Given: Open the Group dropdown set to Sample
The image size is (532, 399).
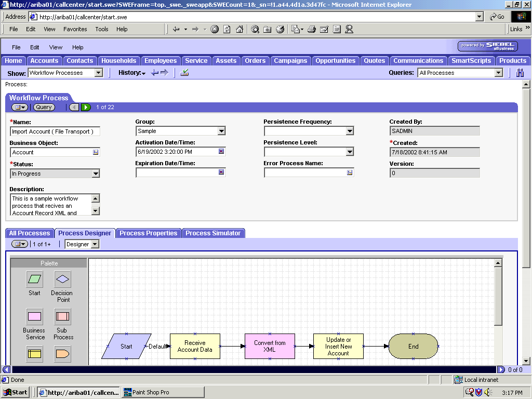Looking at the screenshot, I should (222, 131).
